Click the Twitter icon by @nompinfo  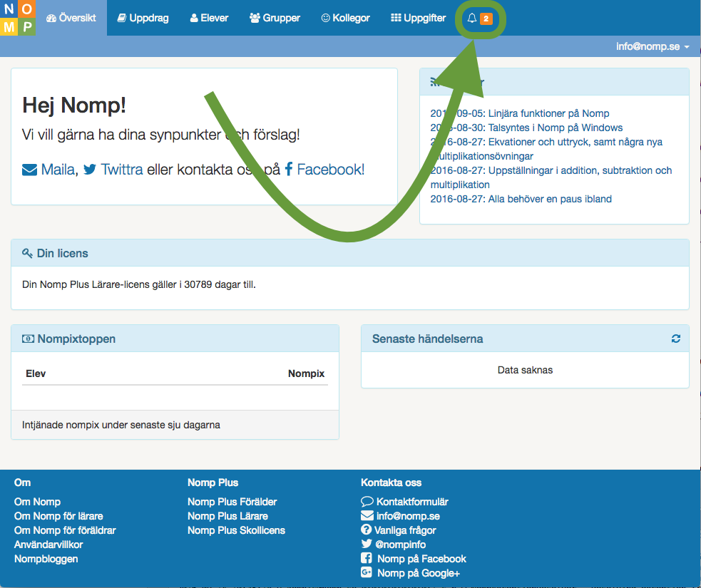point(367,544)
